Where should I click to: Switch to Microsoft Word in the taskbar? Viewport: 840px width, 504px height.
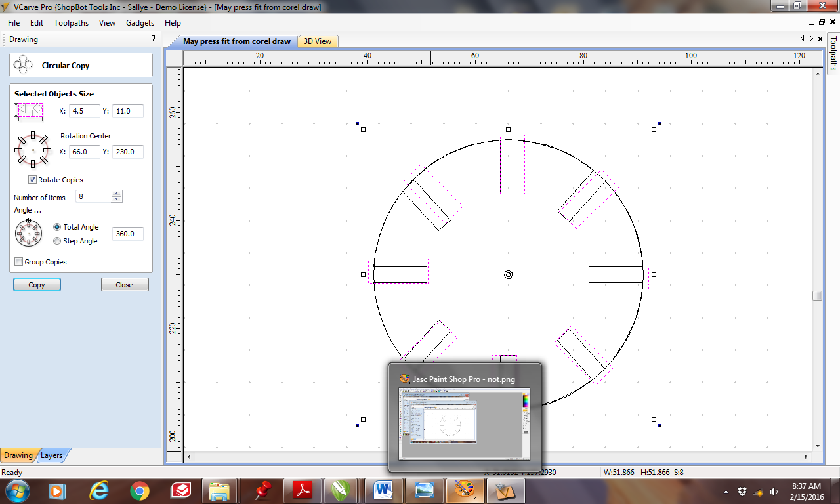click(x=383, y=490)
